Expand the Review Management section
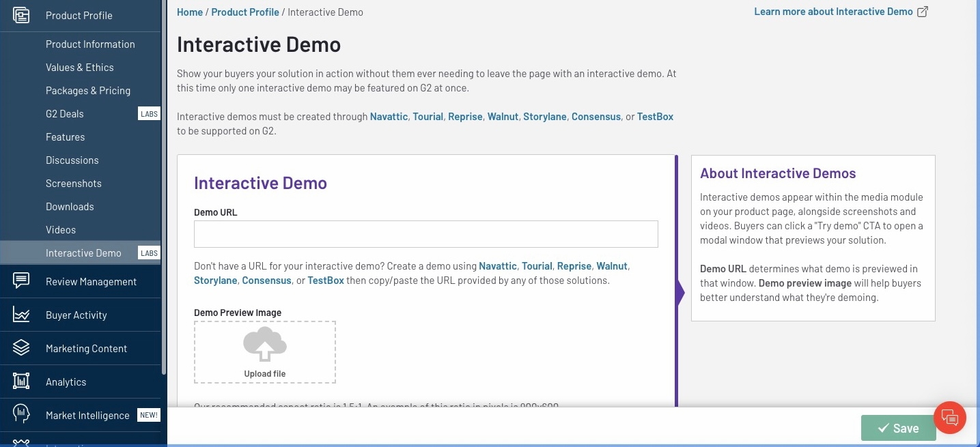Image resolution: width=980 pixels, height=447 pixels. tap(91, 282)
